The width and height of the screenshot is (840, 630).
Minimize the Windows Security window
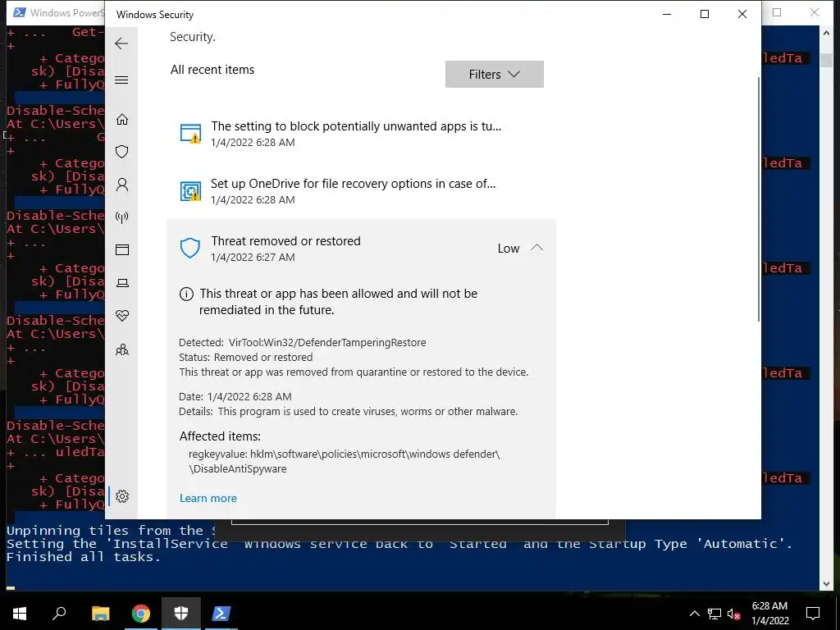[x=667, y=14]
